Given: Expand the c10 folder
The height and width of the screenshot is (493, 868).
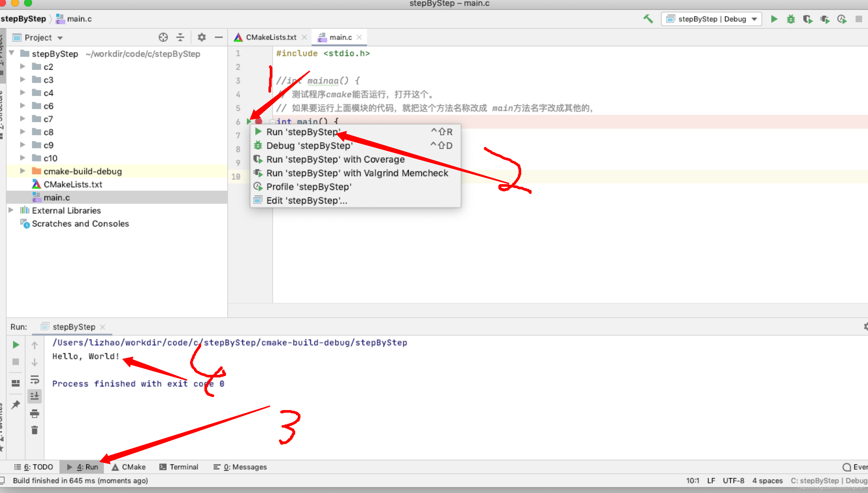Looking at the screenshot, I should (x=22, y=158).
